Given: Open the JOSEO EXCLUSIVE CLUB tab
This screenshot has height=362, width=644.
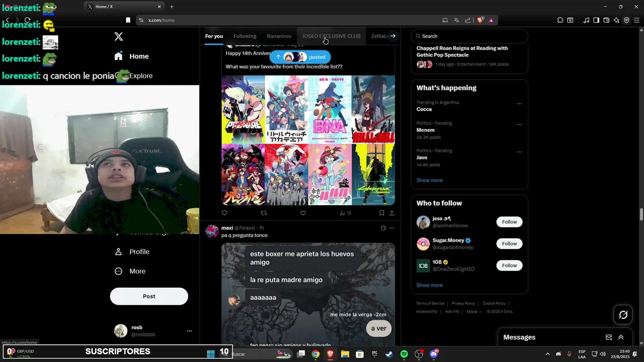Looking at the screenshot, I should tap(331, 36).
